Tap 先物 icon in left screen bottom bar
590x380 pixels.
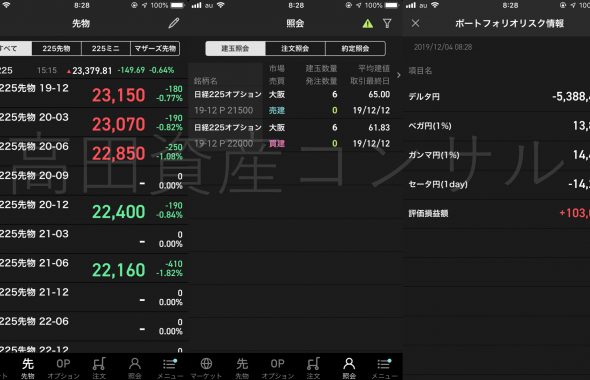coord(27,368)
